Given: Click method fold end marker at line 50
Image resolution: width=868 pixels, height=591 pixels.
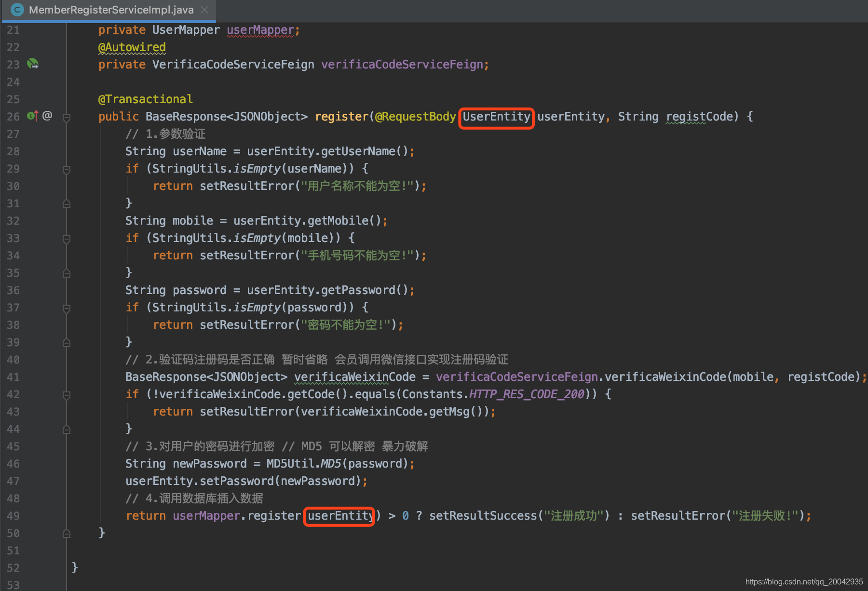Looking at the screenshot, I should (x=67, y=534).
